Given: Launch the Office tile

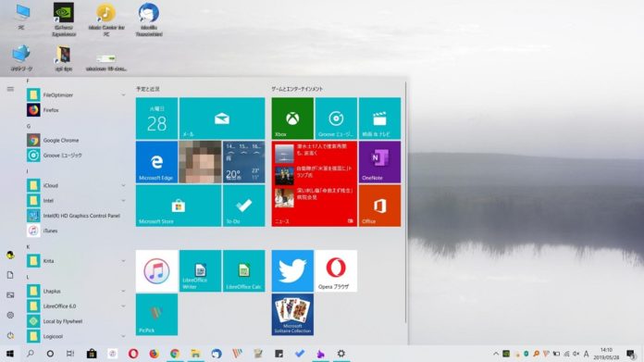Looking at the screenshot, I should pos(379,206).
